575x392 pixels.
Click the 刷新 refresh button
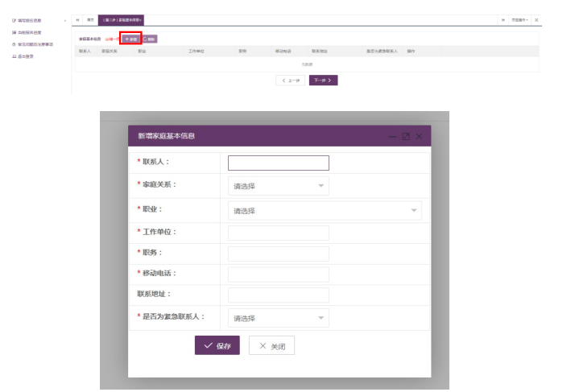150,39
